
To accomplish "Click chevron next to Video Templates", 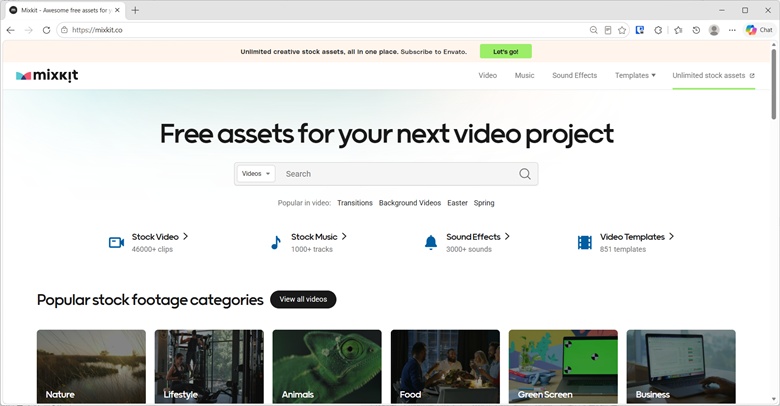I will (x=671, y=236).
